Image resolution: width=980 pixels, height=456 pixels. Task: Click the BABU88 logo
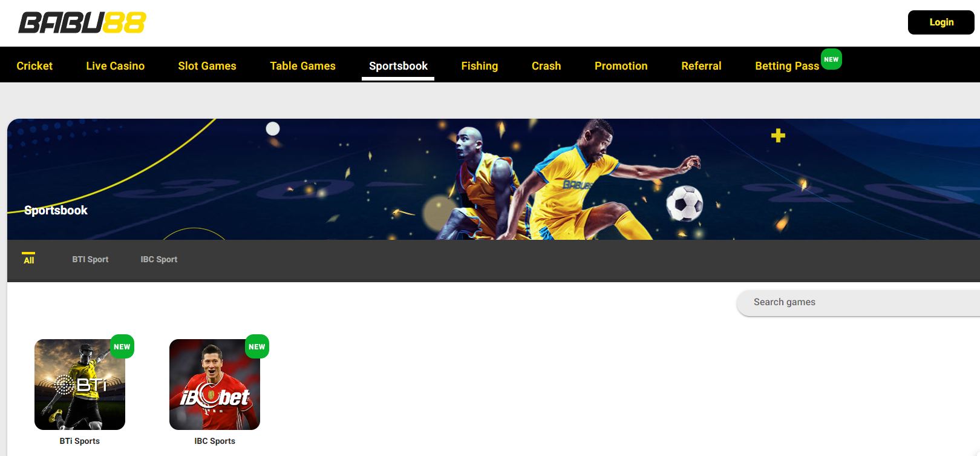82,23
